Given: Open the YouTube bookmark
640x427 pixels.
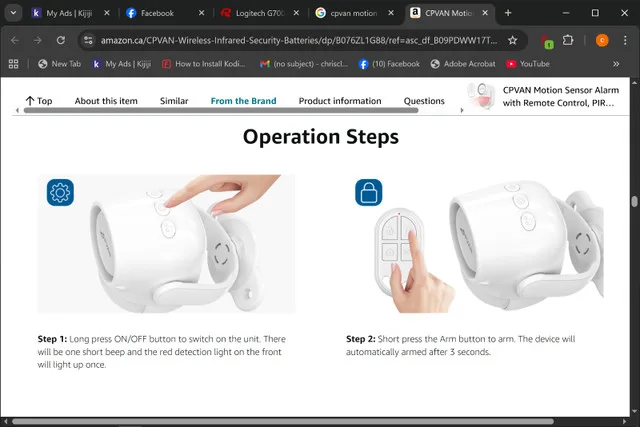Looking at the screenshot, I should click(x=528, y=63).
